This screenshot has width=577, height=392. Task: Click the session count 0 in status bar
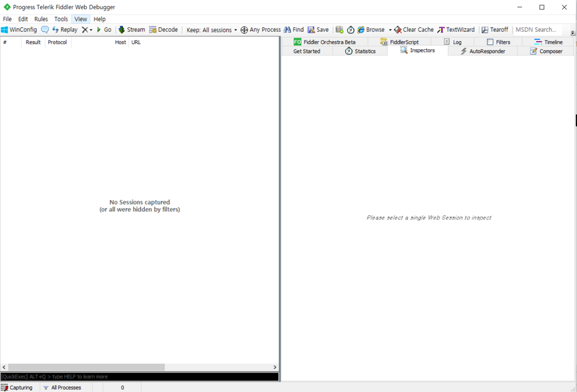[122, 387]
